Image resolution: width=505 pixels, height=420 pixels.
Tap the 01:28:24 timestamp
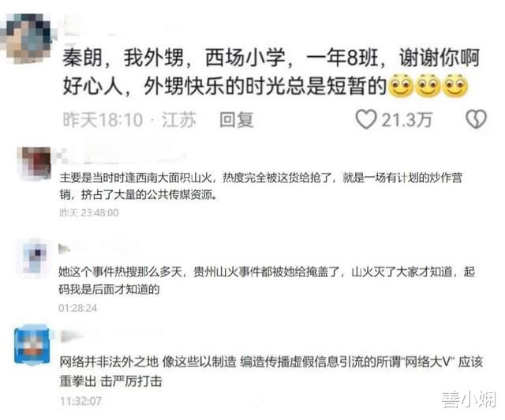point(77,308)
